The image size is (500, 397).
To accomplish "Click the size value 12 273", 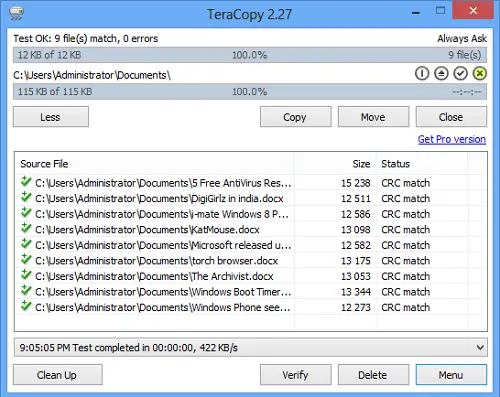I will click(x=356, y=308).
